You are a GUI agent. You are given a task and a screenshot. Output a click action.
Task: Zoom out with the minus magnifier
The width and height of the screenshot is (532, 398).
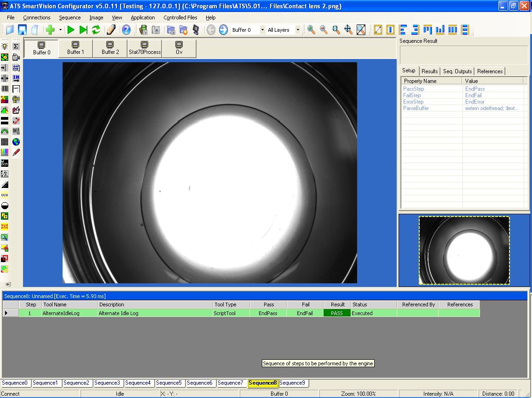pyautogui.click(x=324, y=30)
